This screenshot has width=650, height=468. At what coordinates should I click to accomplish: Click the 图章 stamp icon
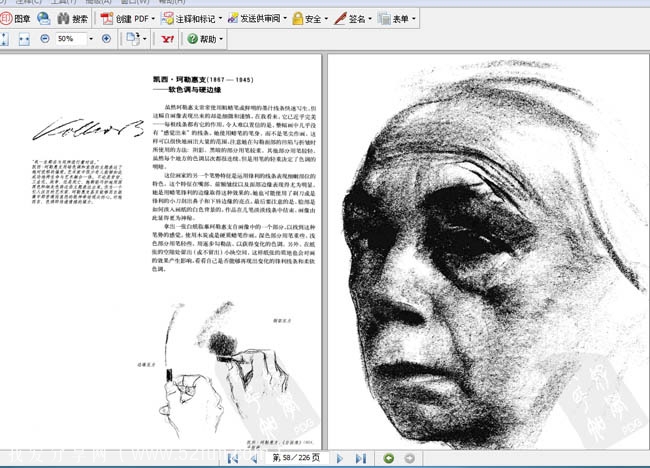15,19
